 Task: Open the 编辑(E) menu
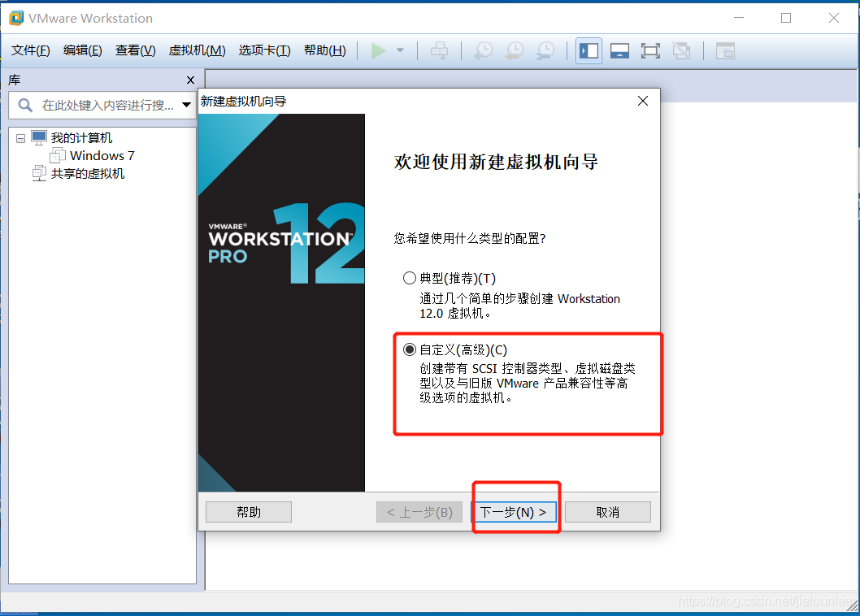point(82,50)
